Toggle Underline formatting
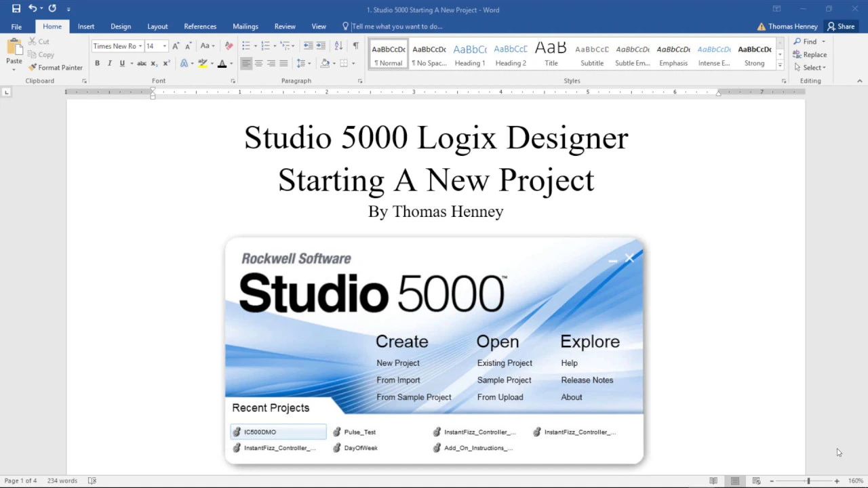 click(x=122, y=64)
